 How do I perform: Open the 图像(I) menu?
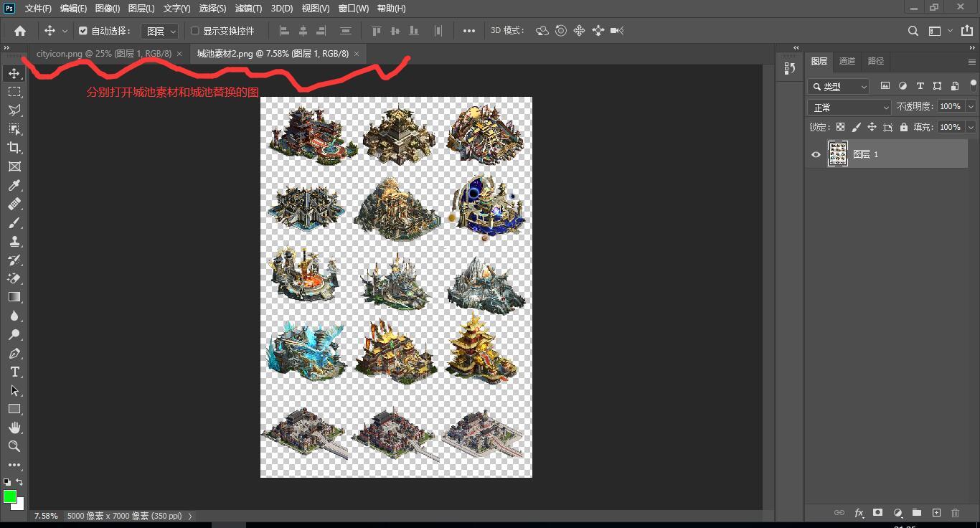pyautogui.click(x=108, y=9)
